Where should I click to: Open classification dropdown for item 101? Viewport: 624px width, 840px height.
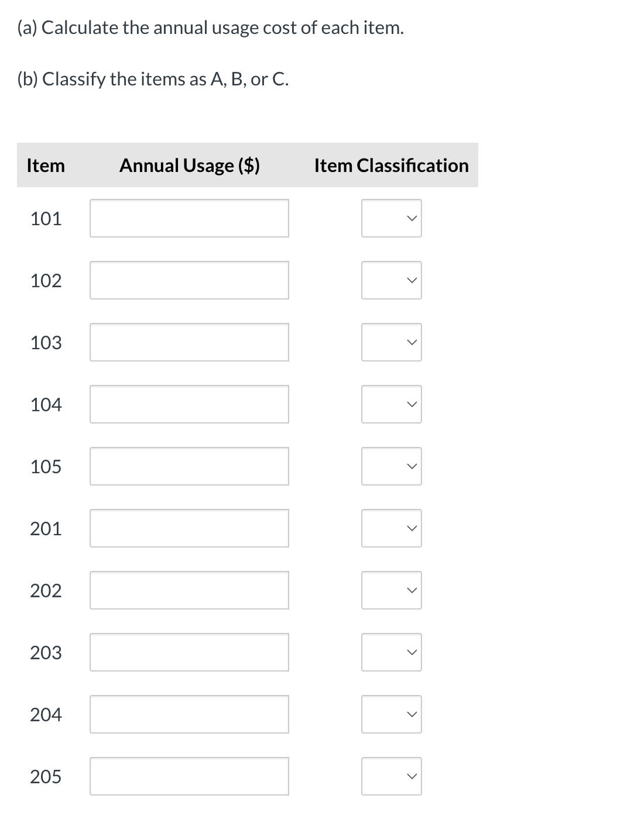tap(391, 218)
